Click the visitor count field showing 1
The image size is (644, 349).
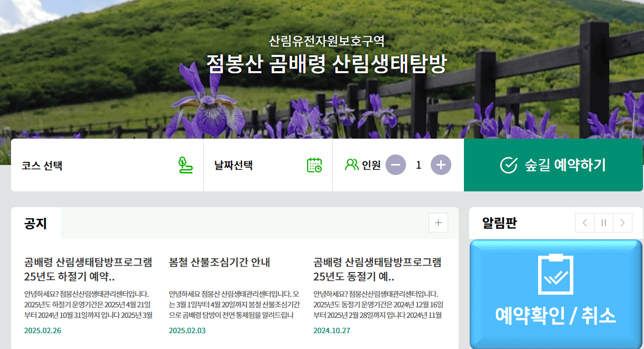pyautogui.click(x=419, y=164)
